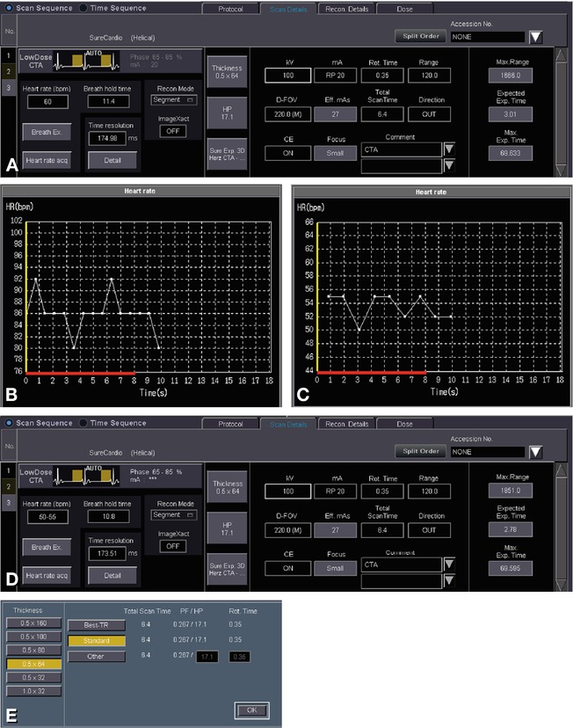Viewport: 573px width, 728px height.
Task: Select the Time Sequence radio button in panel D
Action: 84,424
